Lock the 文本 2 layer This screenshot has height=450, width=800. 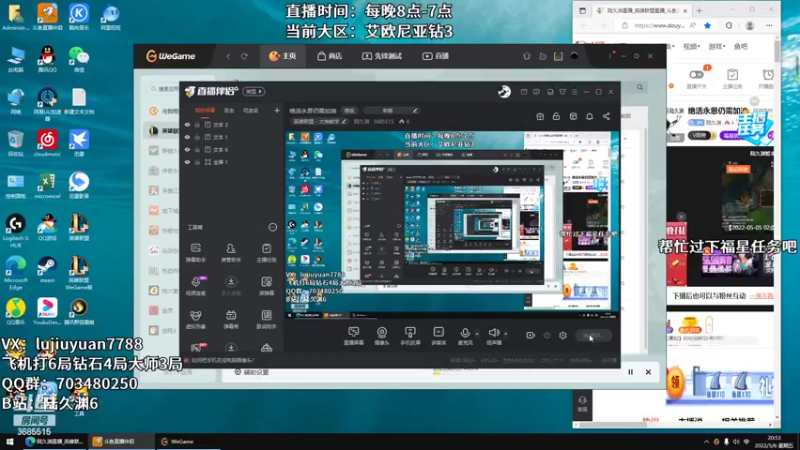tap(197, 124)
